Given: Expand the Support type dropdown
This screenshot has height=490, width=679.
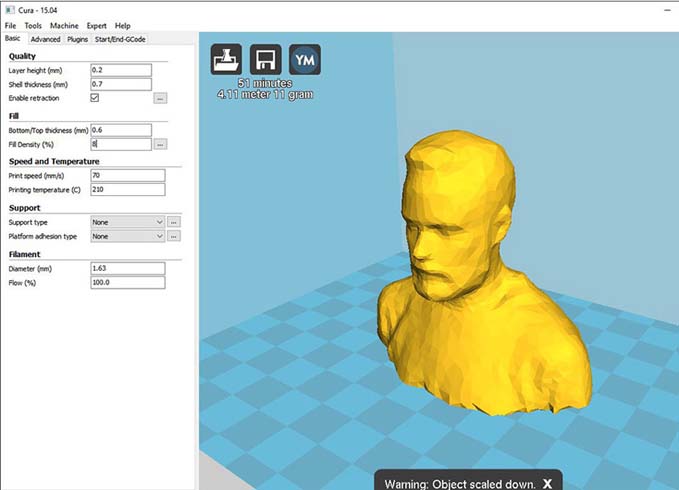Looking at the screenshot, I should click(128, 222).
